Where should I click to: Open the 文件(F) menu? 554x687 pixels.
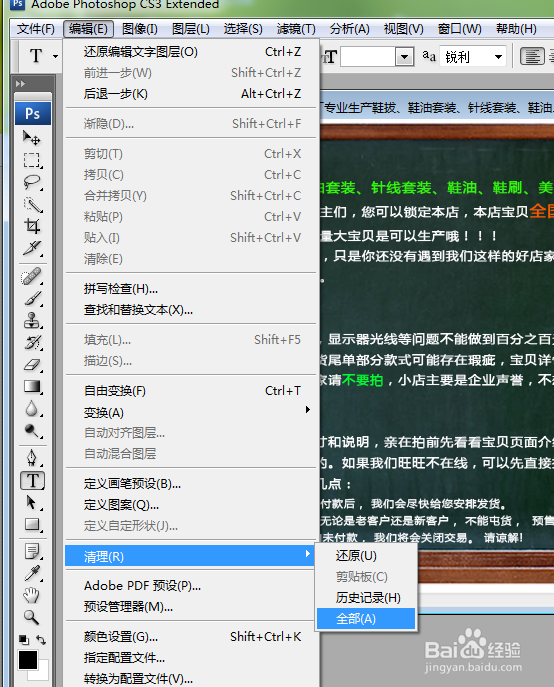point(36,29)
